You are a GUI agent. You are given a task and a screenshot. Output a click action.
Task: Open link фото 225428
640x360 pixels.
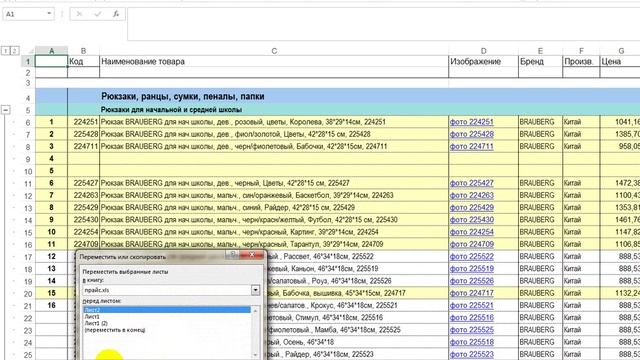tap(471, 134)
